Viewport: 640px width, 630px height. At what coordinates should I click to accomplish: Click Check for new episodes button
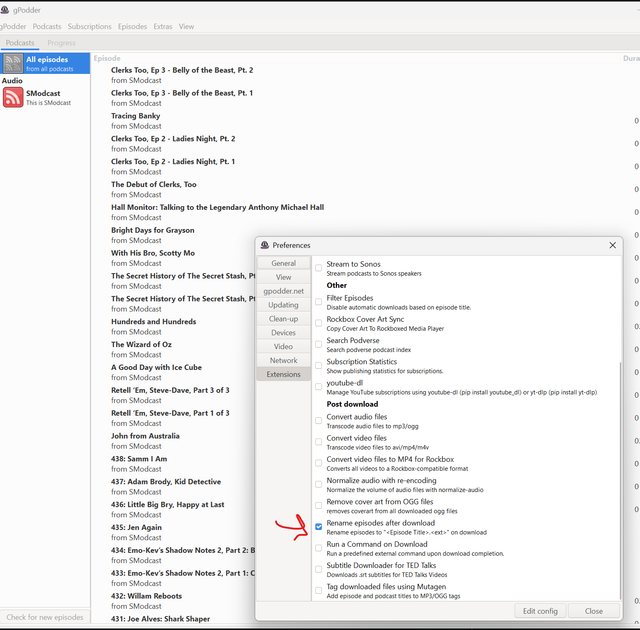45,617
